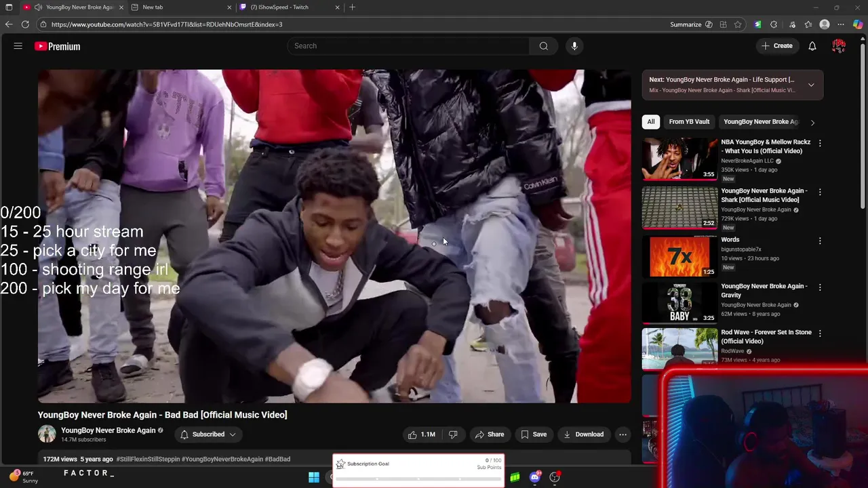This screenshot has width=868, height=488.
Task: Open YoungBoy channel avatar below video
Action: point(47,434)
